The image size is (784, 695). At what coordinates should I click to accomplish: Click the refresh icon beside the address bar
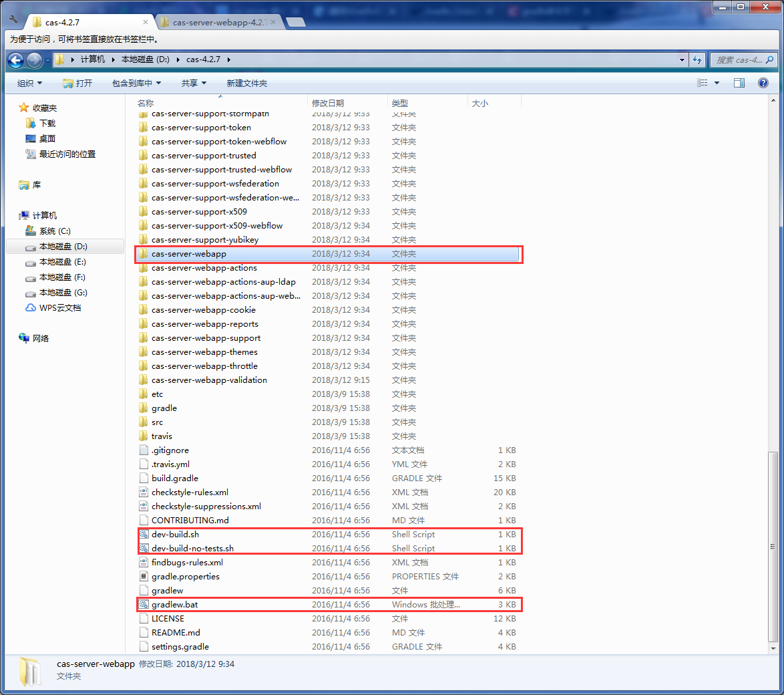[x=697, y=59]
